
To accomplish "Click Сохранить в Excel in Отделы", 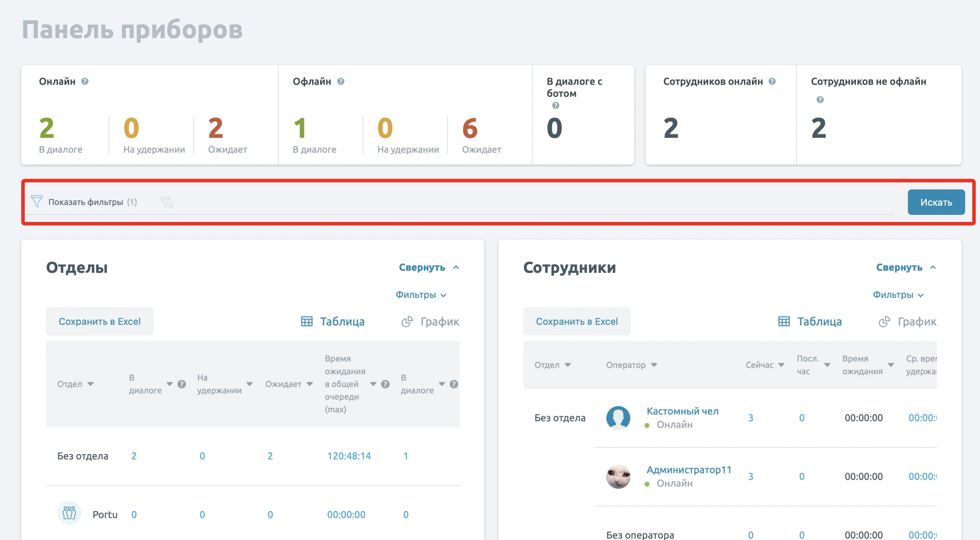I will click(x=99, y=321).
